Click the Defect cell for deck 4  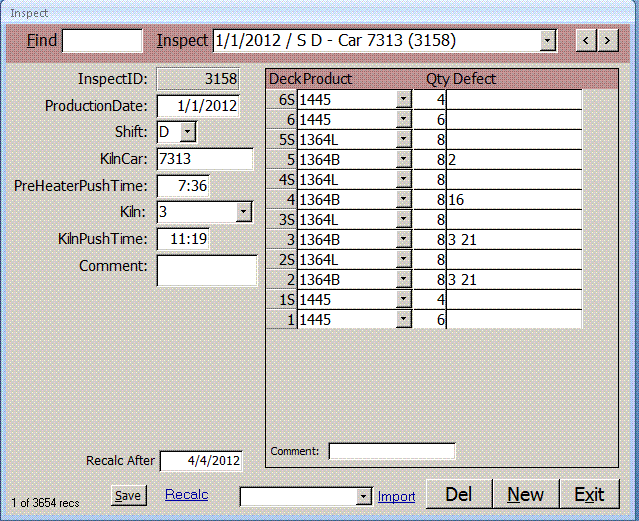tap(513, 199)
